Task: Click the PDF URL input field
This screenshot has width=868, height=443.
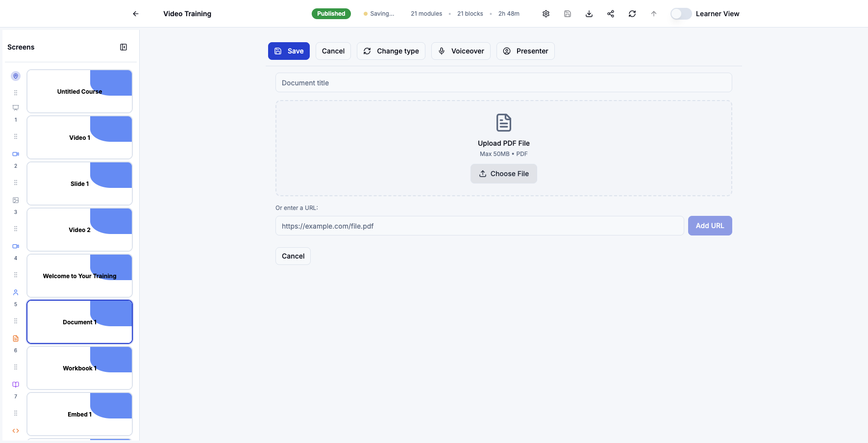Action: (480, 226)
